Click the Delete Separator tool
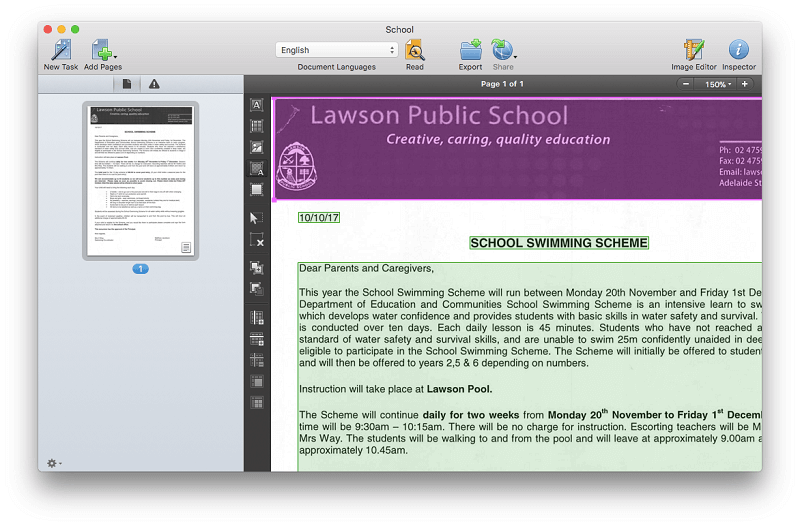Screen dimensions: 800x526 (x=257, y=360)
